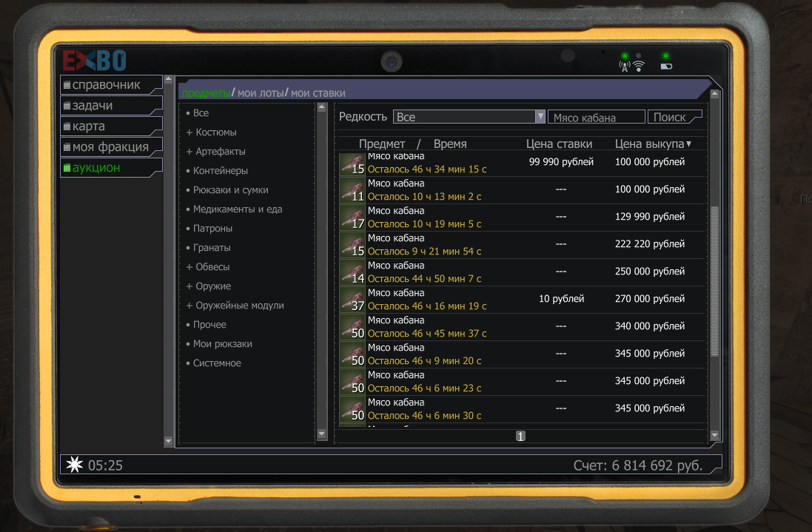The image size is (812, 532).
Task: Select the Рюкзаки и сумки category
Action: click(227, 190)
